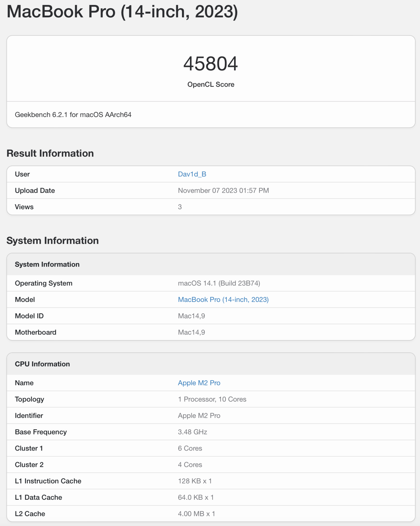This screenshot has width=420, height=526.
Task: Click the 'Operating System' row label
Action: (44, 283)
